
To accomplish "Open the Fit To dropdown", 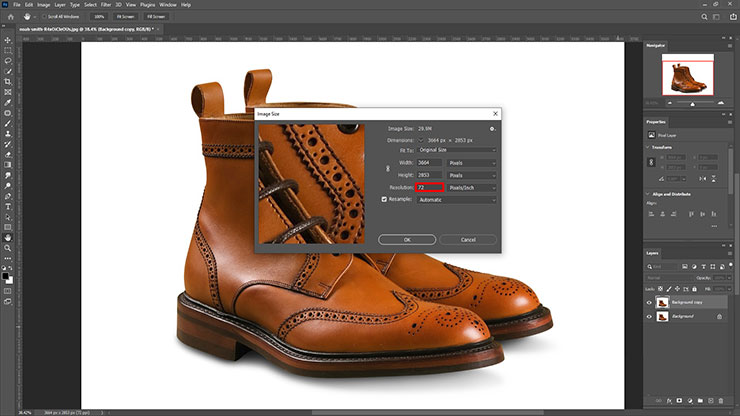I will pyautogui.click(x=458, y=151).
